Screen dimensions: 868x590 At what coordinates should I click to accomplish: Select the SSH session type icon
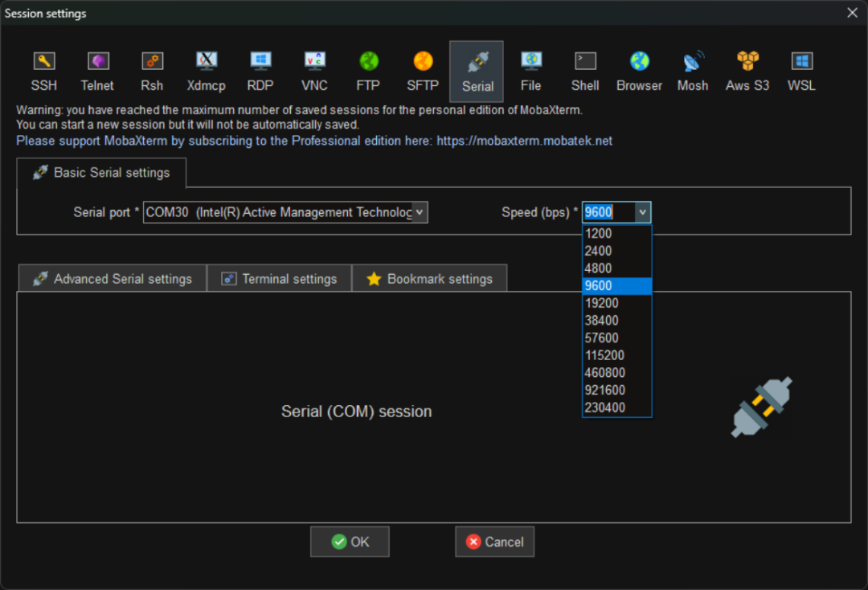[x=43, y=71]
